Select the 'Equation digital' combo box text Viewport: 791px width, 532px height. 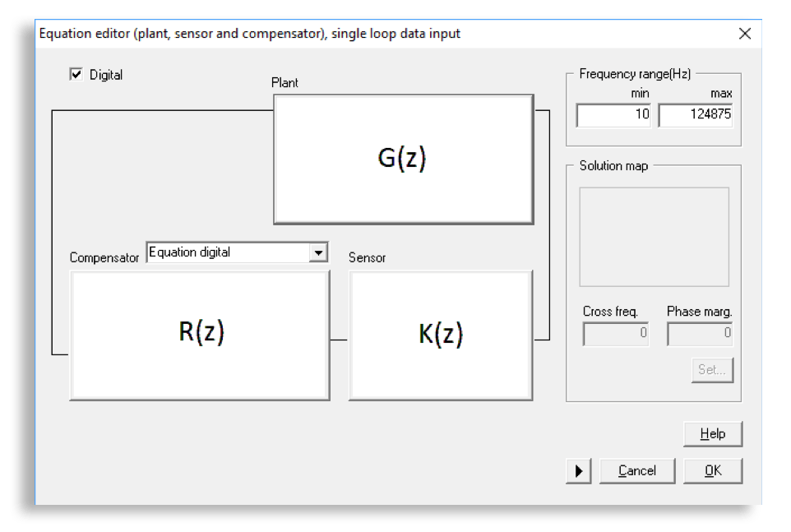[x=228, y=253]
